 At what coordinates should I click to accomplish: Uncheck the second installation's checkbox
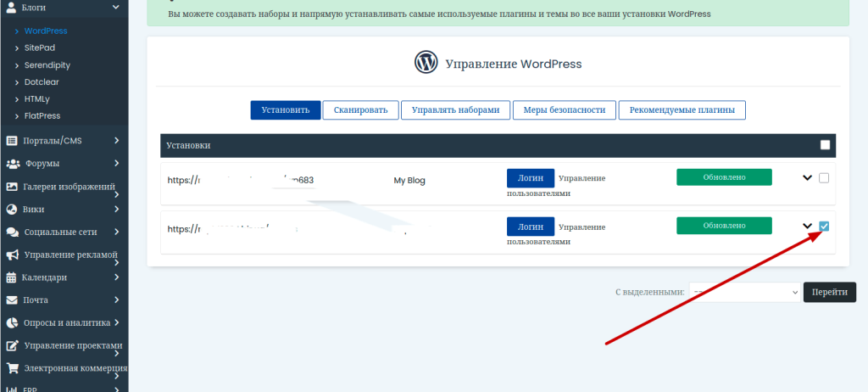point(825,226)
